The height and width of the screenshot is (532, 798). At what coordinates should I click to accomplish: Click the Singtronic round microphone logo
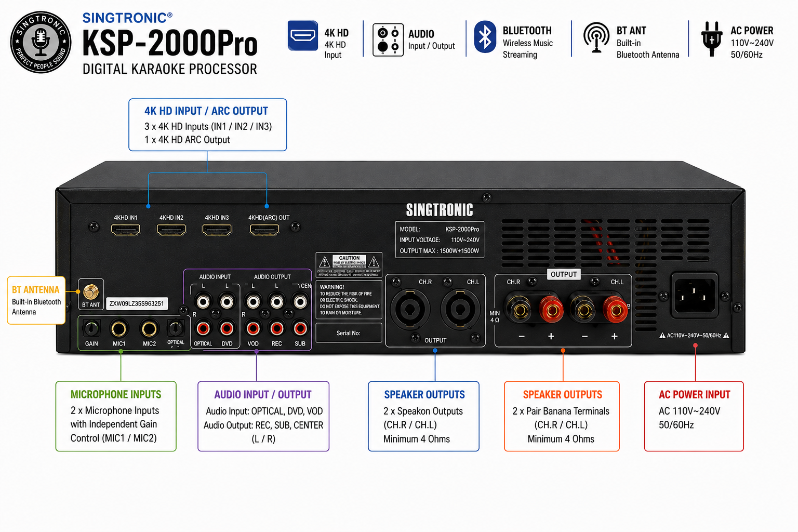point(41,42)
